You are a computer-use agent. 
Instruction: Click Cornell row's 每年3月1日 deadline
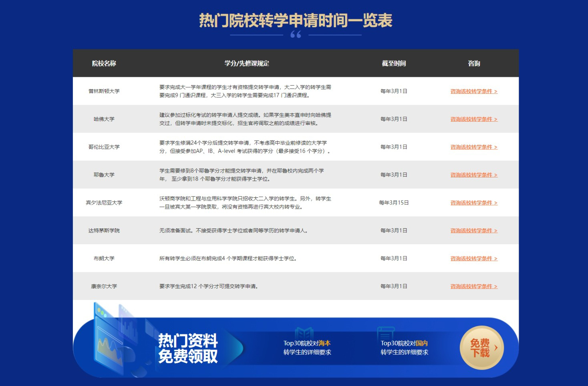tap(394, 286)
